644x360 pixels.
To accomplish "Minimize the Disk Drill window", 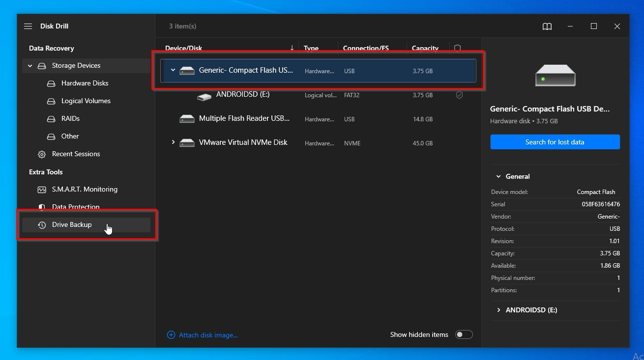I will point(570,27).
